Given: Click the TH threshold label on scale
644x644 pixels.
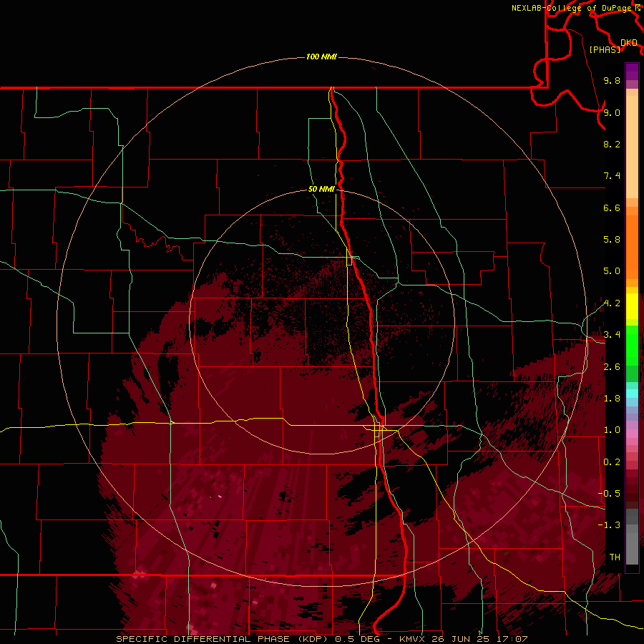Looking at the screenshot, I should pyautogui.click(x=615, y=557).
